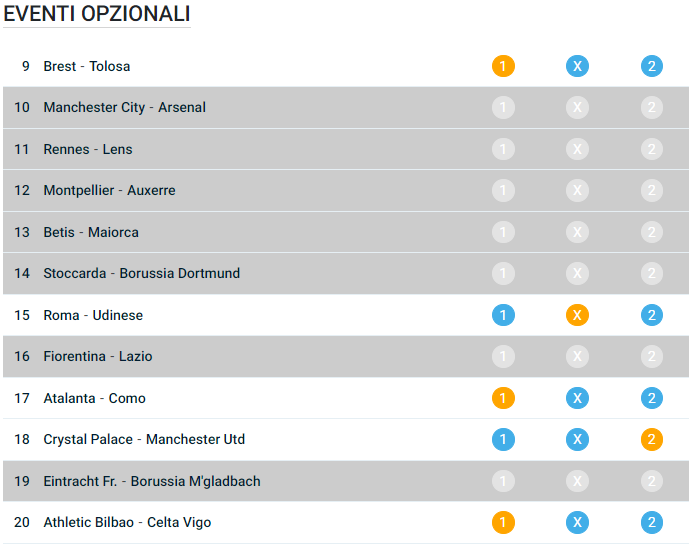The width and height of the screenshot is (691, 547).
Task: Click the Stoccarda - Borussia Dortmund row
Action: point(141,274)
